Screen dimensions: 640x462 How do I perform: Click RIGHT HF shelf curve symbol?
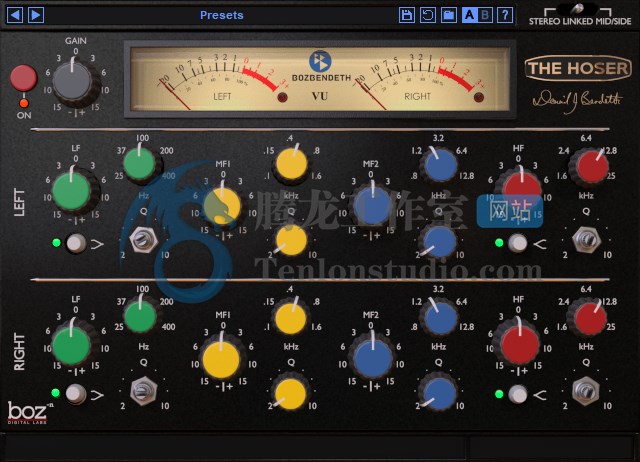pos(540,395)
